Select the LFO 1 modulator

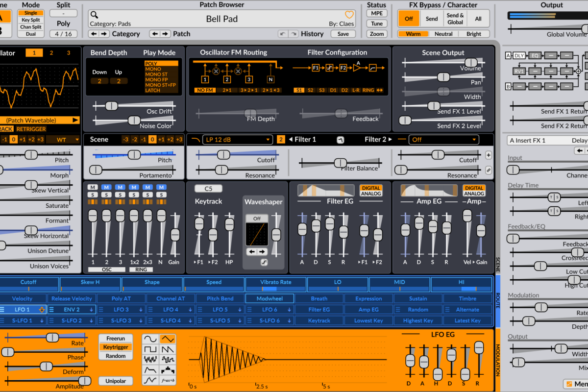pyautogui.click(x=23, y=310)
